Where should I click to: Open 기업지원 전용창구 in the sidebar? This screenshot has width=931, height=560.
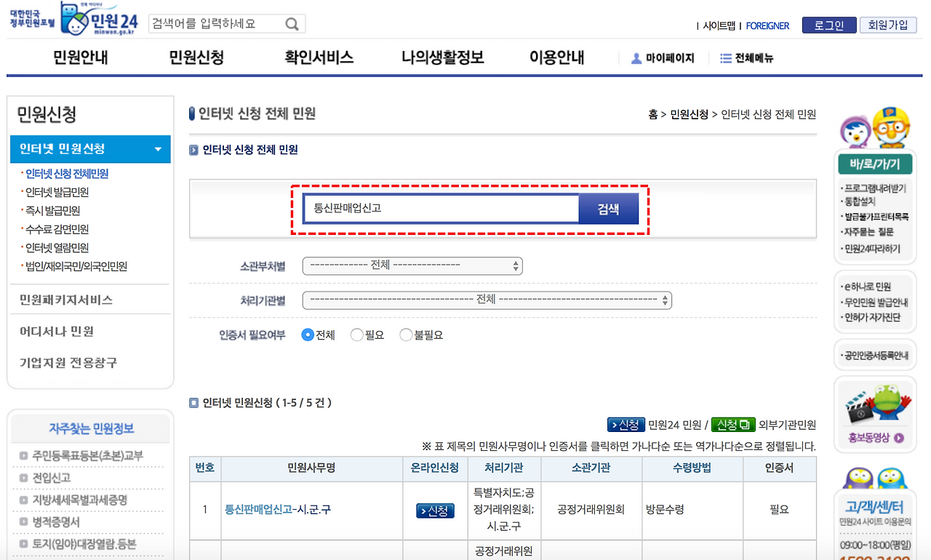(68, 362)
